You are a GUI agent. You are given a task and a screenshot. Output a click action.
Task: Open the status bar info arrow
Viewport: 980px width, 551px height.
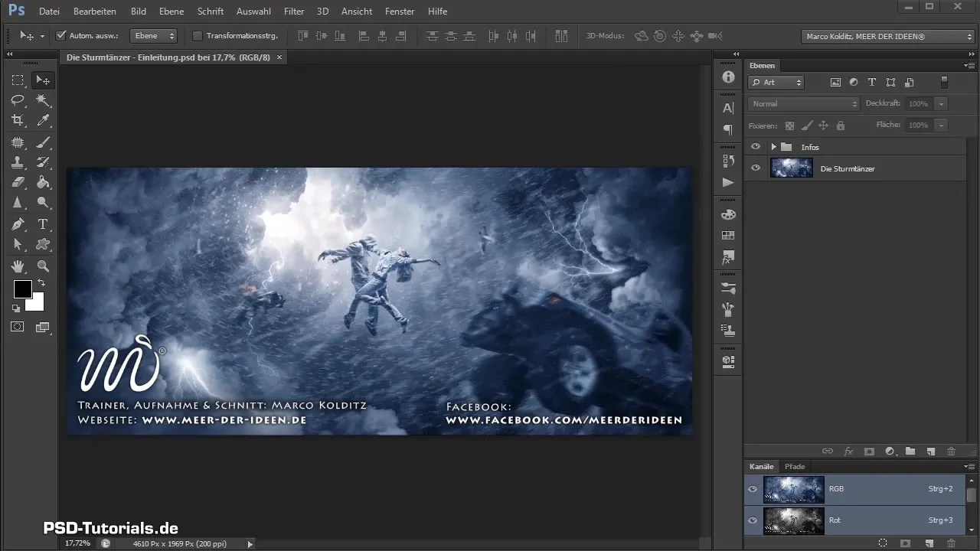[250, 543]
